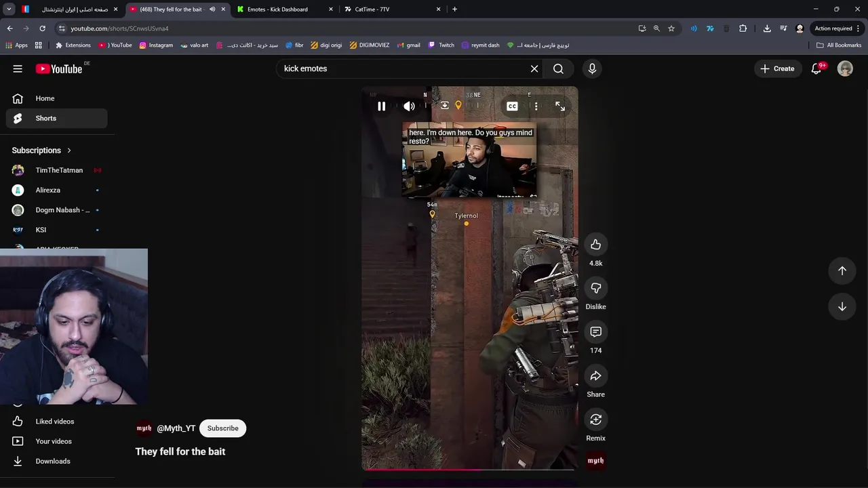The width and height of the screenshot is (868, 488).
Task: Open the browser downloads icon
Action: 767,28
